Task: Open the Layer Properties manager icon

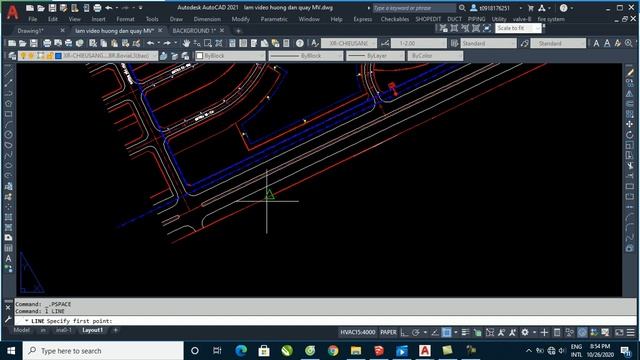Action: [x=12, y=56]
